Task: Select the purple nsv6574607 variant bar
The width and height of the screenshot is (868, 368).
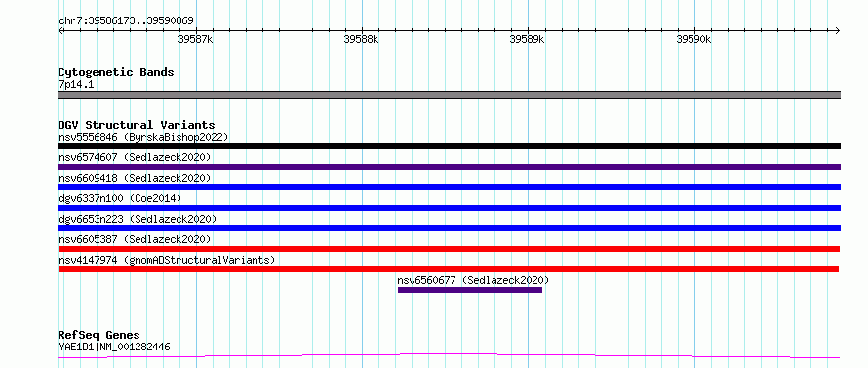Action: (x=449, y=167)
